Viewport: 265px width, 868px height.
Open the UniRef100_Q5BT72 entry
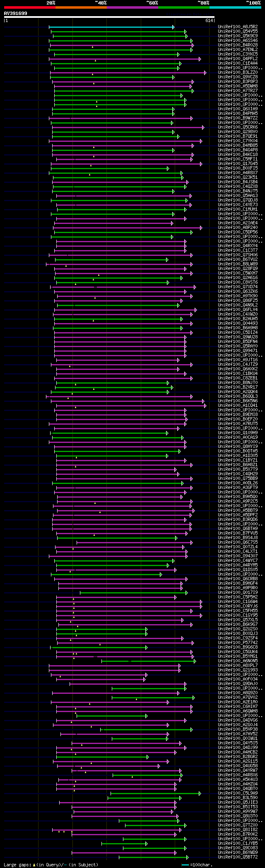(x=238, y=857)
